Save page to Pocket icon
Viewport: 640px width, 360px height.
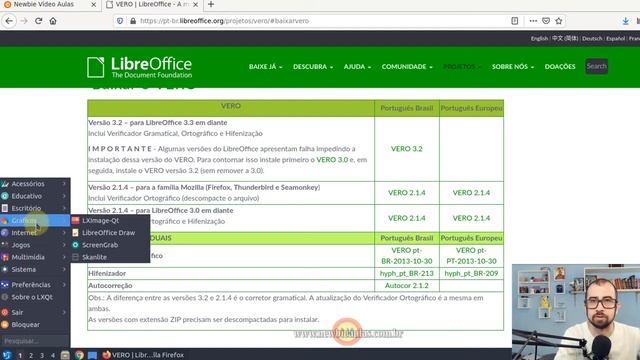coord(546,21)
